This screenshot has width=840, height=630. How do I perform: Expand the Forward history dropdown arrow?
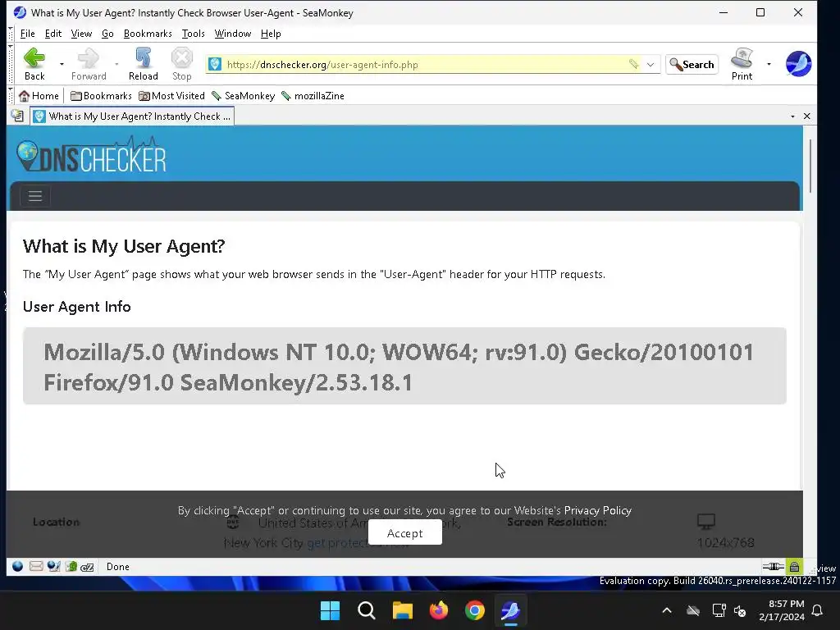[116, 64]
